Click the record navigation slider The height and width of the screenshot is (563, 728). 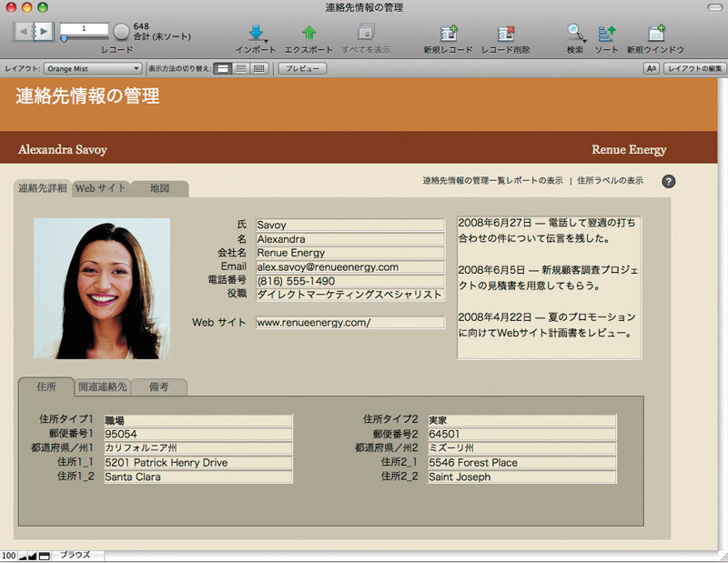pyautogui.click(x=86, y=39)
